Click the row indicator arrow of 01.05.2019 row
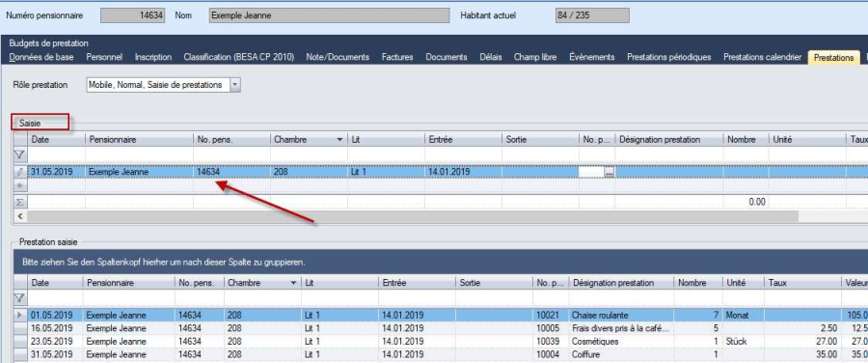The width and height of the screenshot is (868, 363). [x=20, y=315]
